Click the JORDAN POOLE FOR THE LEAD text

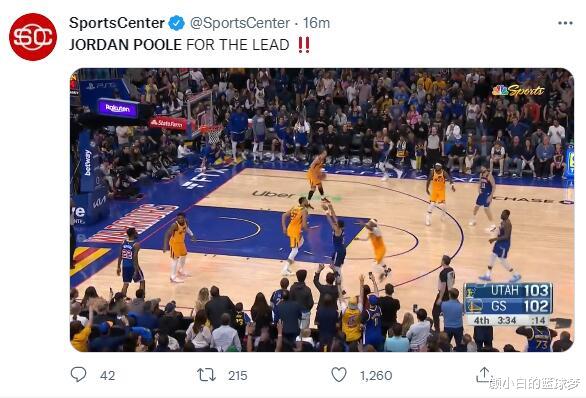[179, 45]
